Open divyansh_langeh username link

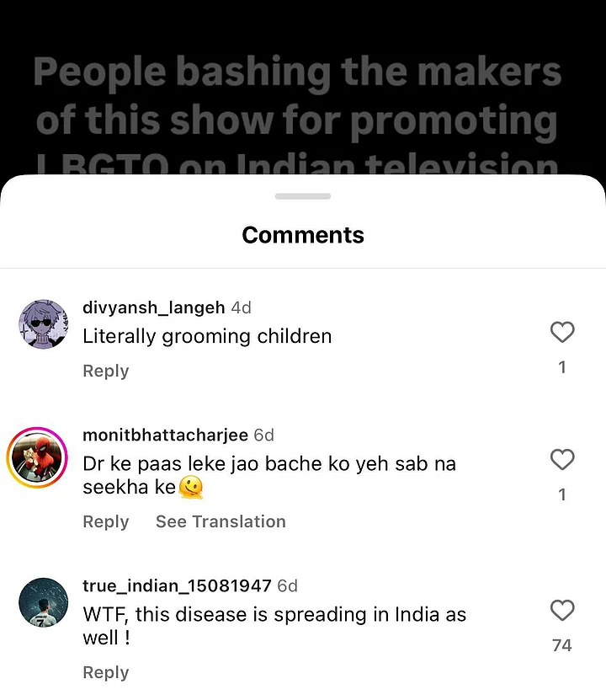154,307
